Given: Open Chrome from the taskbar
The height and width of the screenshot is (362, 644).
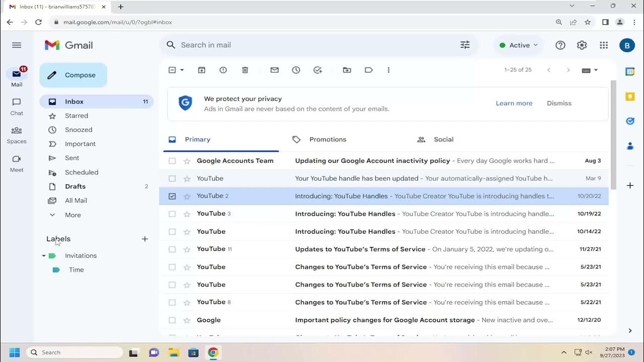Looking at the screenshot, I should (213, 352).
